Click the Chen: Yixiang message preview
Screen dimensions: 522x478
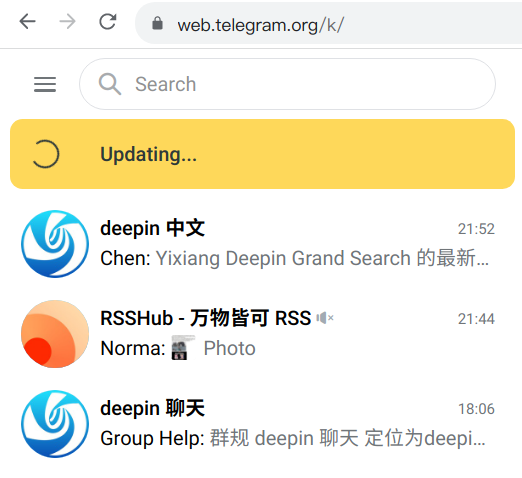coord(294,258)
